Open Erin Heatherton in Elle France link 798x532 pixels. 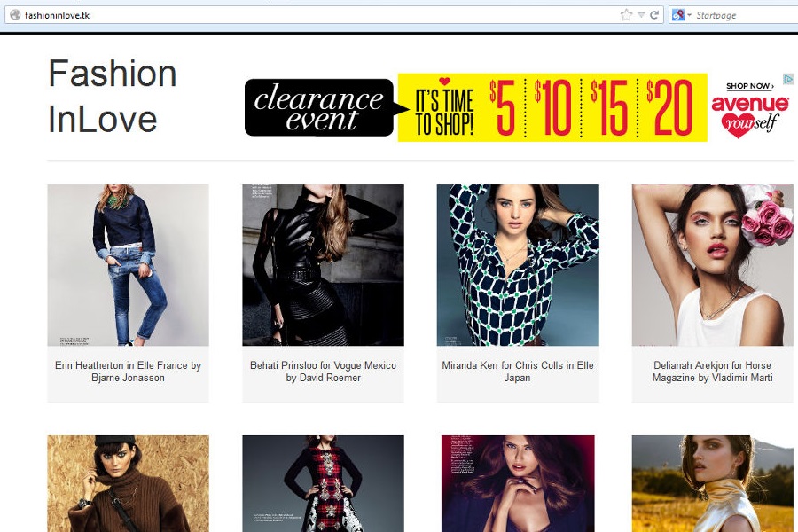pyautogui.click(x=128, y=372)
